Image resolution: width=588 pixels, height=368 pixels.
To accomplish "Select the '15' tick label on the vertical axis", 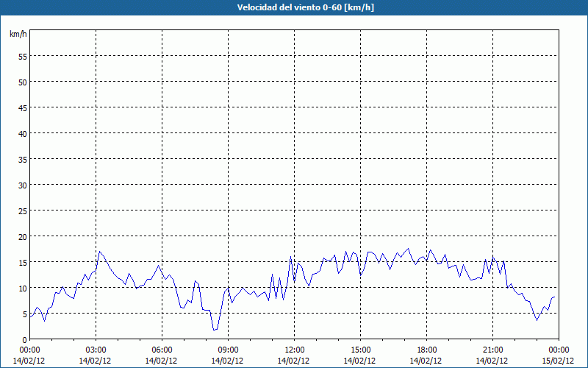I will click(x=23, y=263).
